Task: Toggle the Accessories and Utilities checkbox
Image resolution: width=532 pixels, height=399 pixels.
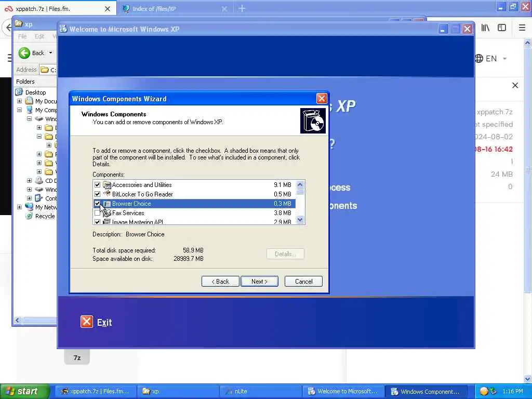Action: click(97, 185)
